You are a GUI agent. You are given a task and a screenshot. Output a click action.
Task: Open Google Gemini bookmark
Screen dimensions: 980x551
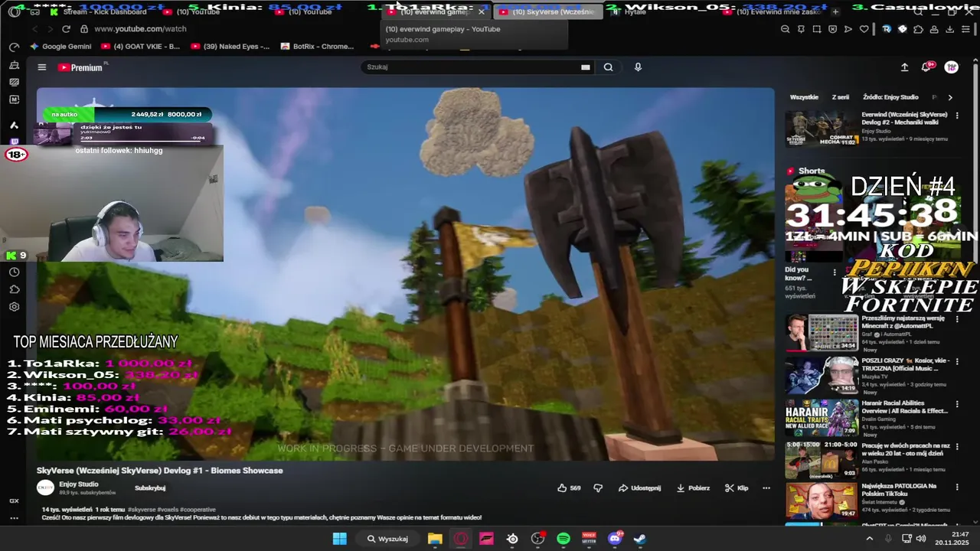point(60,47)
